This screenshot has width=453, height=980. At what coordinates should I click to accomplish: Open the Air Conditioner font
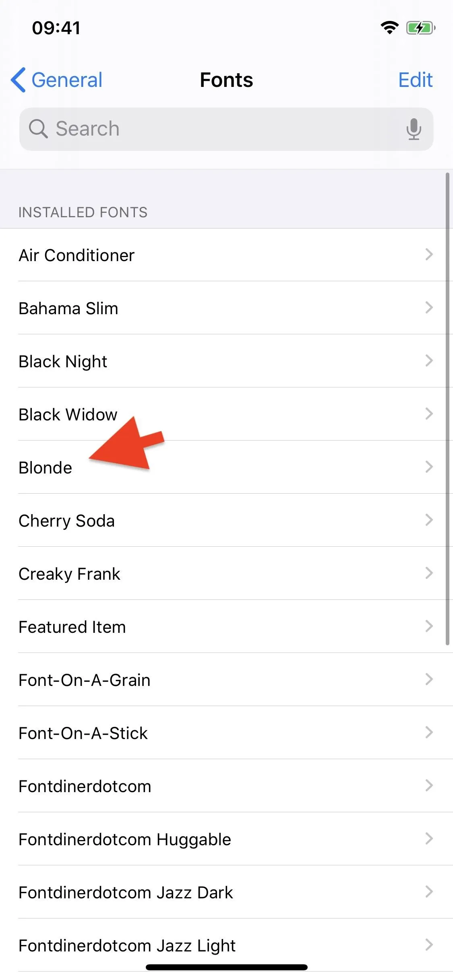tap(226, 255)
